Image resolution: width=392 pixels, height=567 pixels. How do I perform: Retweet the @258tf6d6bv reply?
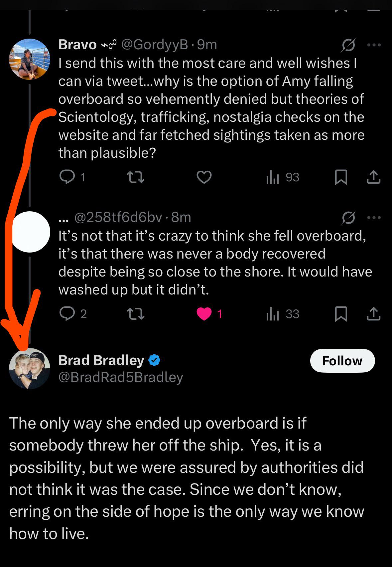point(136,313)
